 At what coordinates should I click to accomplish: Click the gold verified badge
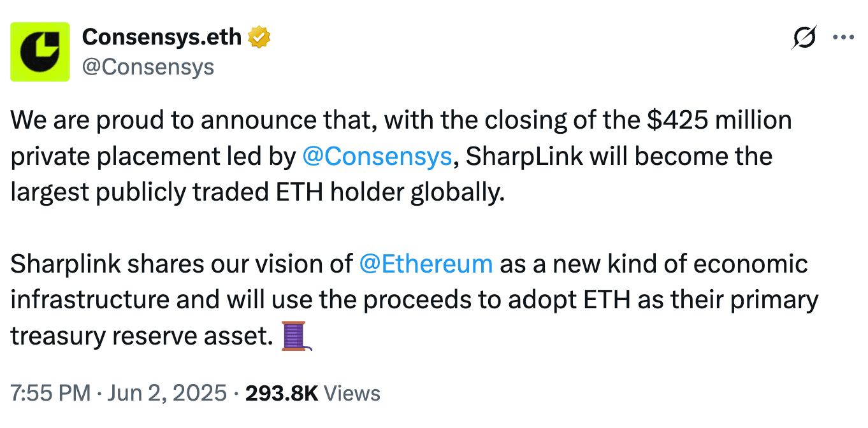coord(259,38)
